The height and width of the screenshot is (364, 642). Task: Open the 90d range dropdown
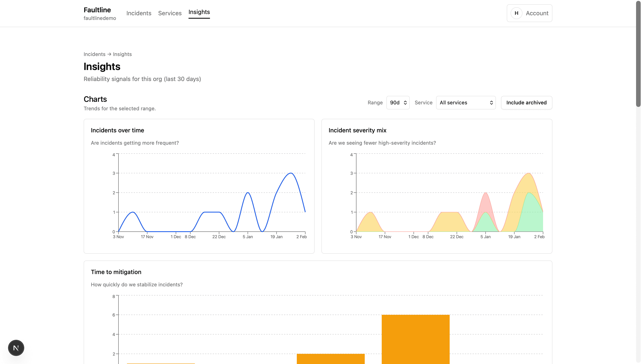[x=398, y=102]
